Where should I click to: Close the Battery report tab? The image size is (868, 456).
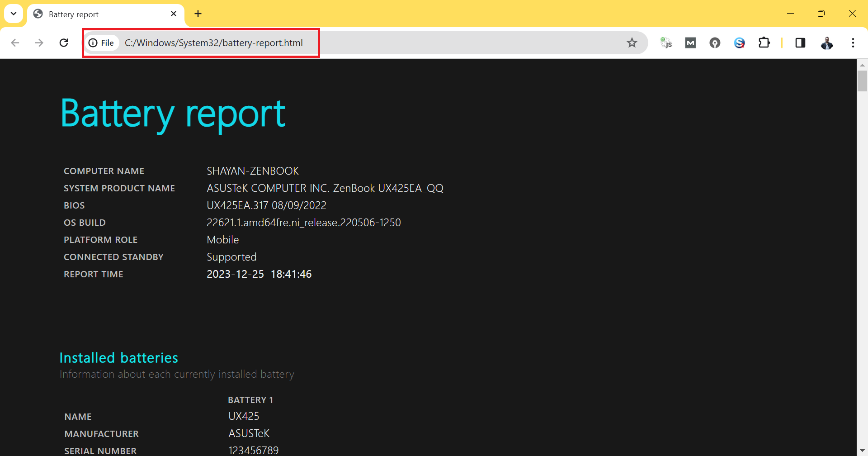[174, 14]
